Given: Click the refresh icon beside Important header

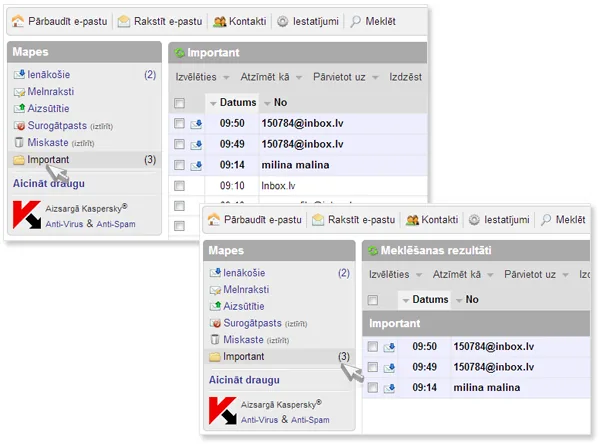Looking at the screenshot, I should click(179, 52).
